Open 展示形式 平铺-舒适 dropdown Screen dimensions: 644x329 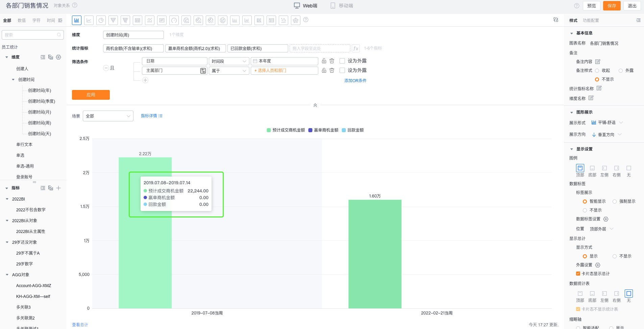607,123
